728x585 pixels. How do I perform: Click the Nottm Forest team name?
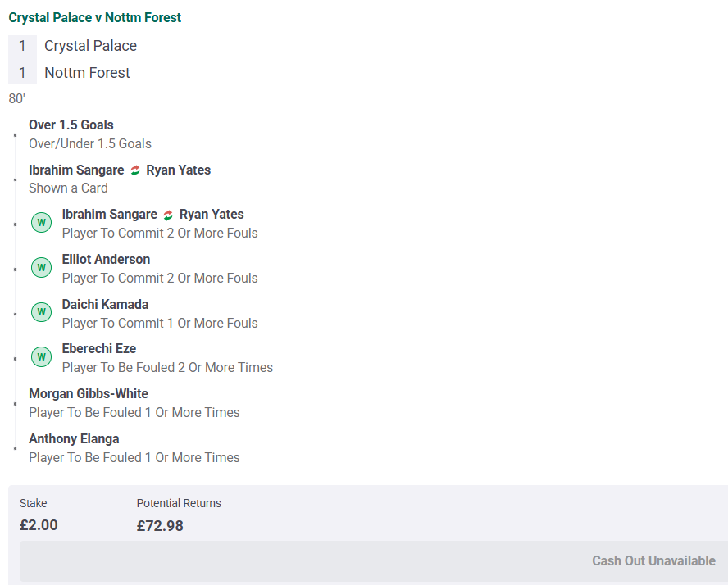tap(87, 73)
